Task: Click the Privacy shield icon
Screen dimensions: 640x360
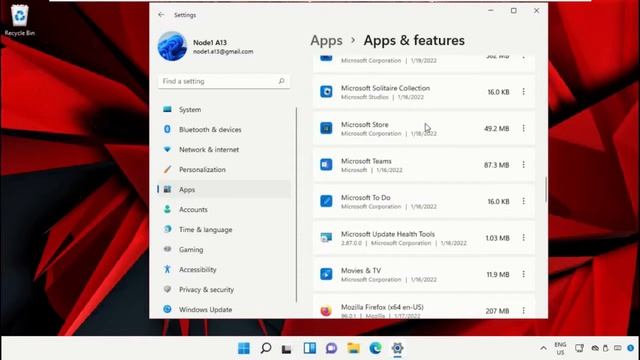Action: [x=167, y=289]
